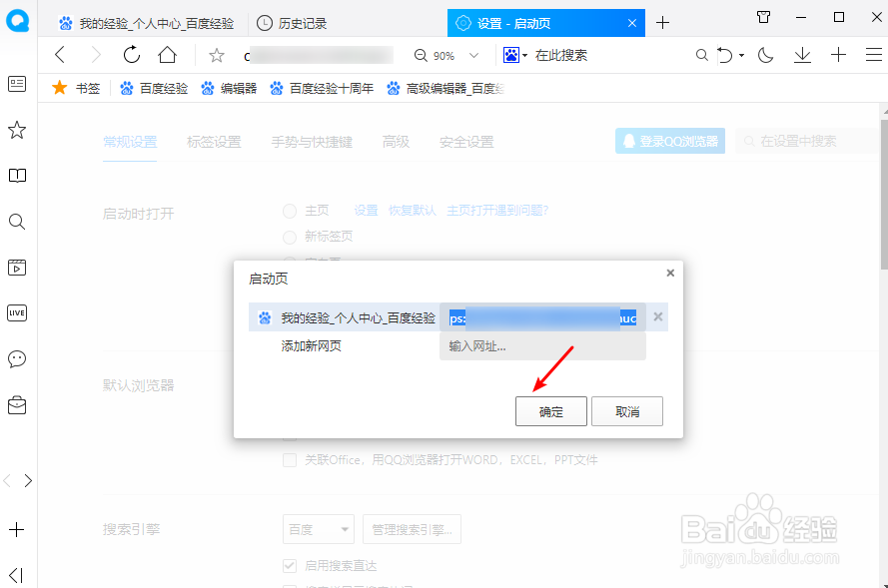Click the 恢复默认 link

(414, 211)
